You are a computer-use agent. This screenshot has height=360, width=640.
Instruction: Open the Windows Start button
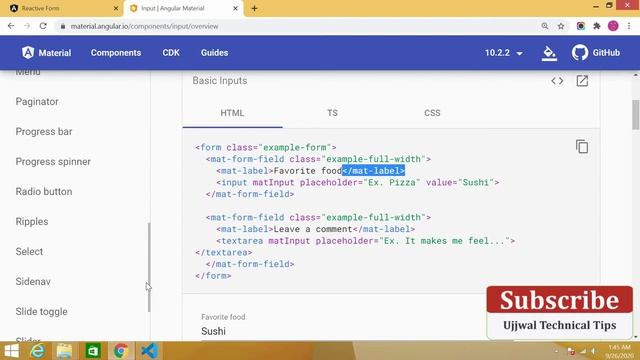point(11,351)
